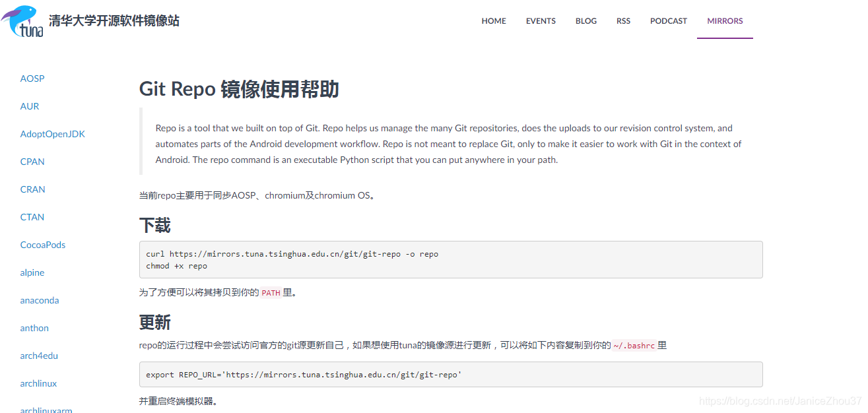Open the alpine mirror help link
868x413 pixels.
pyautogui.click(x=32, y=272)
